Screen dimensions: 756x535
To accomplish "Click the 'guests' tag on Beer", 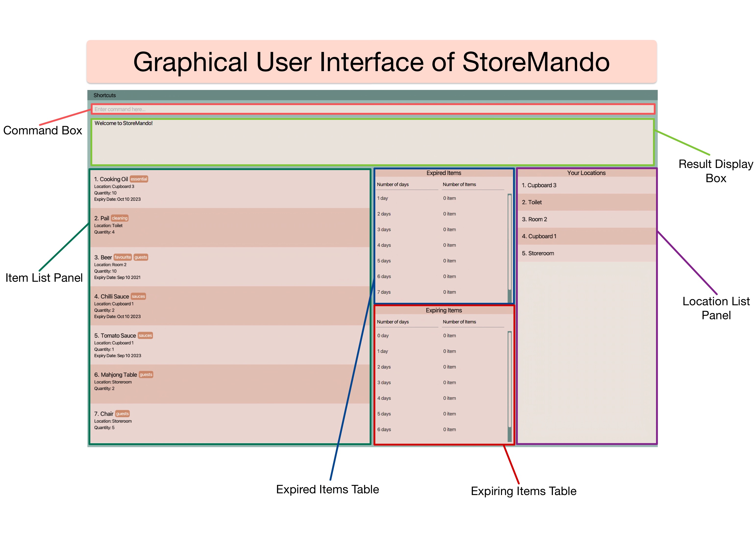I will pyautogui.click(x=141, y=257).
